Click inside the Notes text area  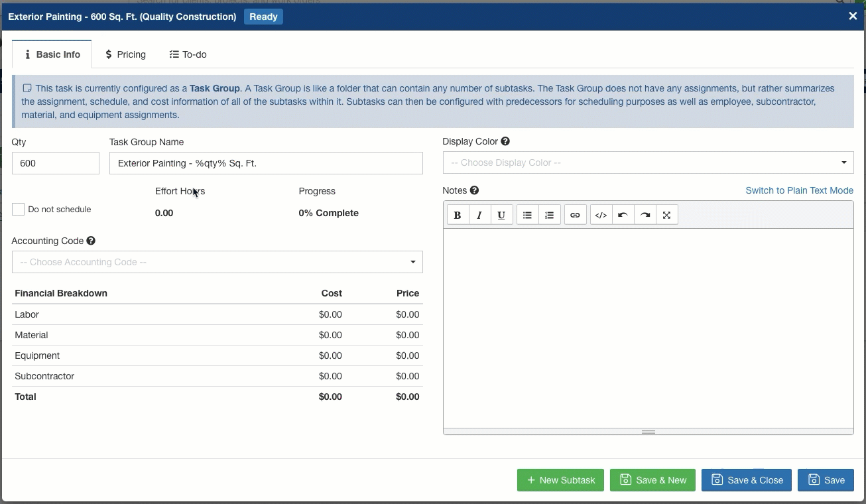click(648, 328)
